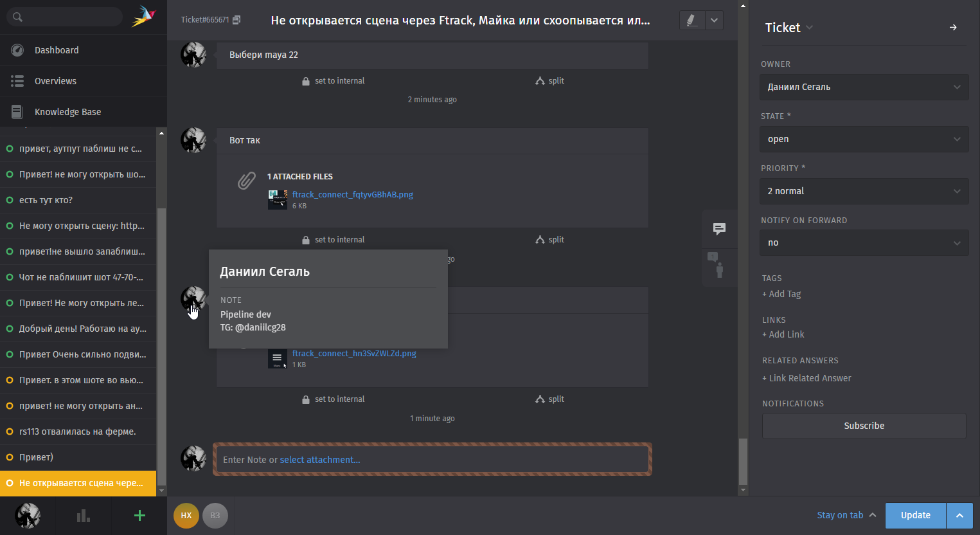
Task: Split the 'Вот так' article
Action: coord(549,240)
